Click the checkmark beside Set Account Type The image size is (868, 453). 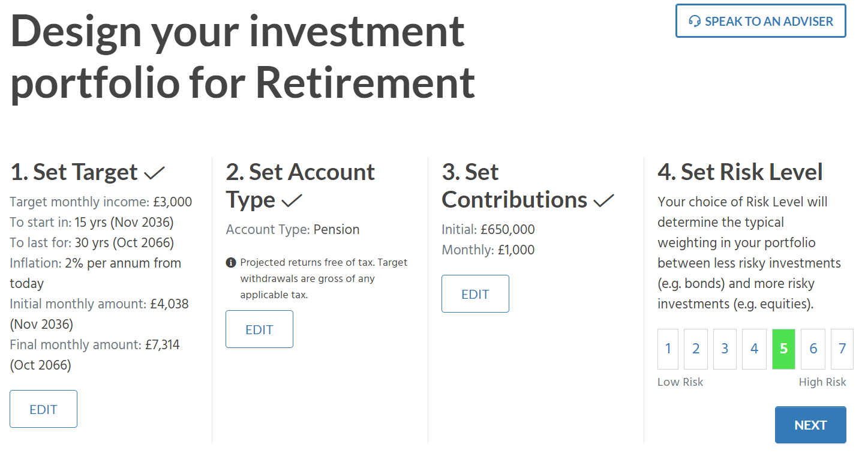tap(292, 201)
